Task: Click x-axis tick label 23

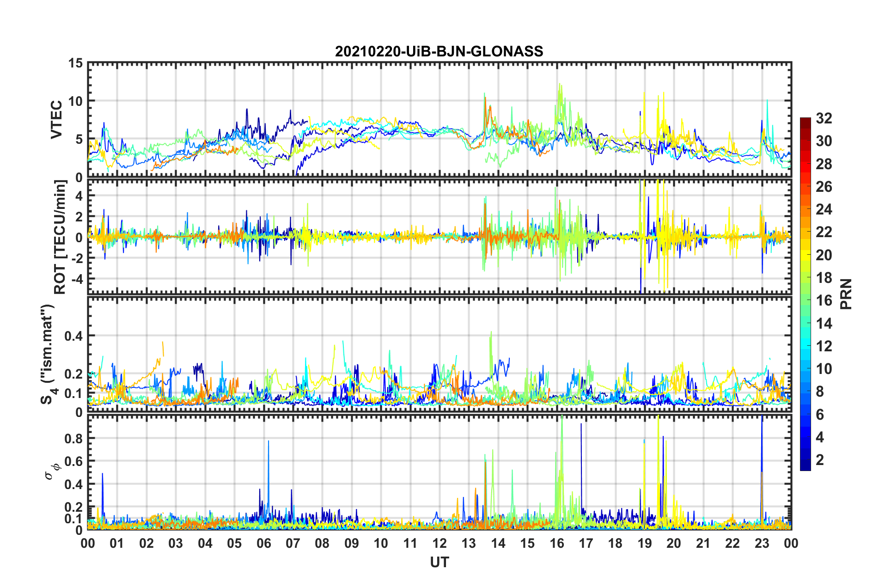Action: pos(762,543)
